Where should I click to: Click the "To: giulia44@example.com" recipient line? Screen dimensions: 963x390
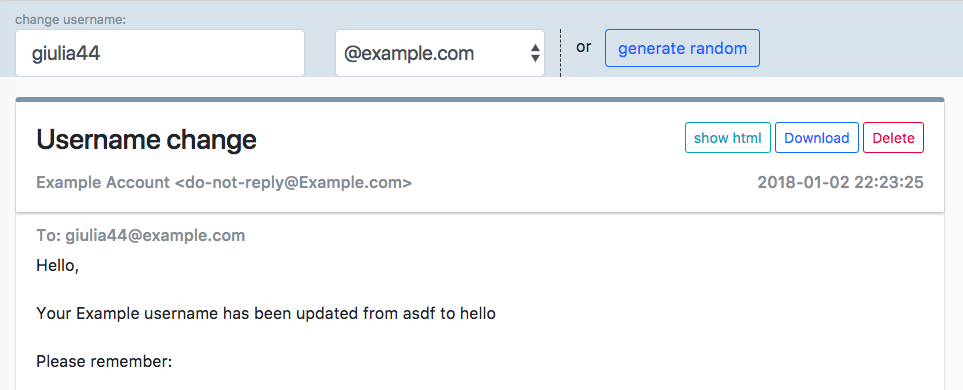pos(141,235)
